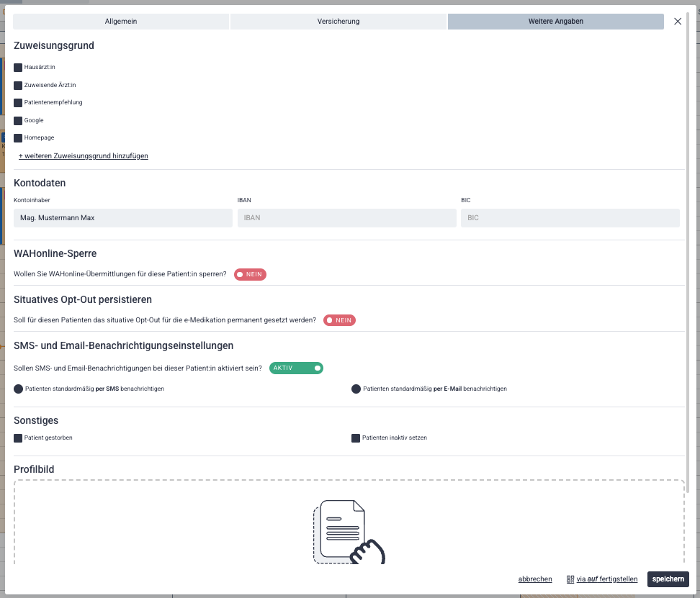The height and width of the screenshot is (598, 700).
Task: Click the QR code icon near fertigstellen
Action: click(570, 579)
